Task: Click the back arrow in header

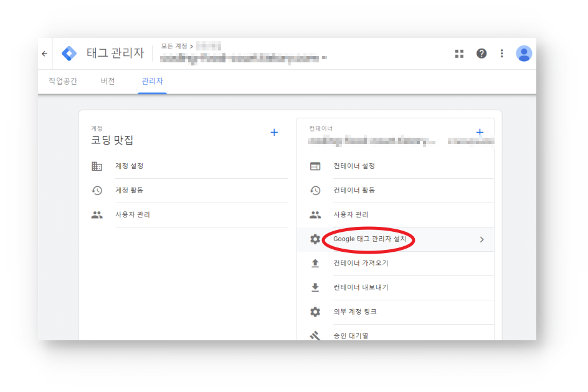Action: [x=45, y=54]
